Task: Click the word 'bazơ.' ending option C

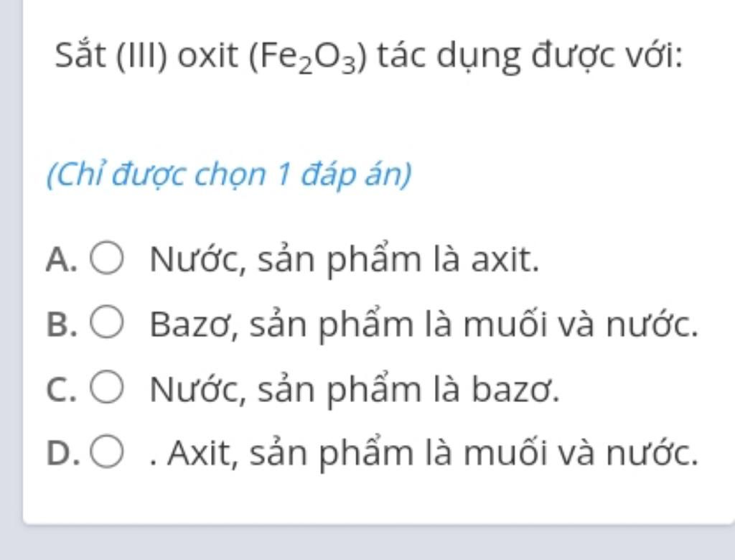Action: [515, 389]
